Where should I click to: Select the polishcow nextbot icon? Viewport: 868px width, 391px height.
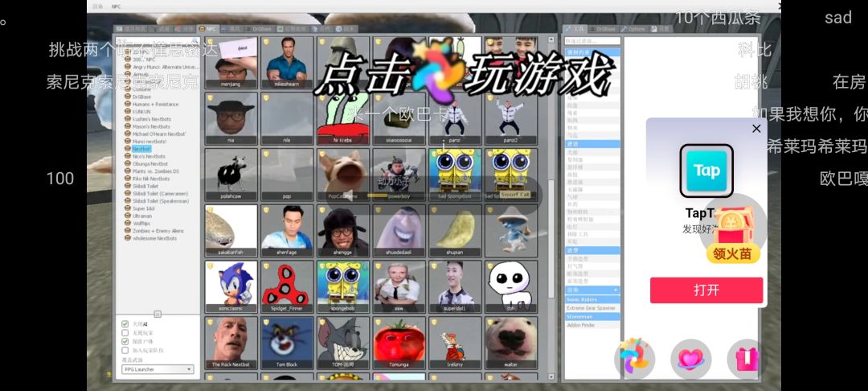231,175
